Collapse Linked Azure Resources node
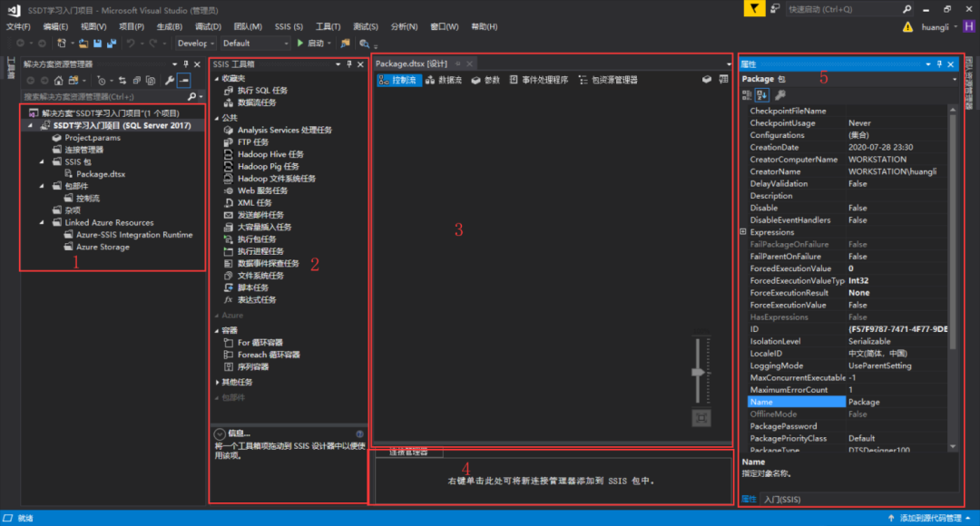 point(42,222)
